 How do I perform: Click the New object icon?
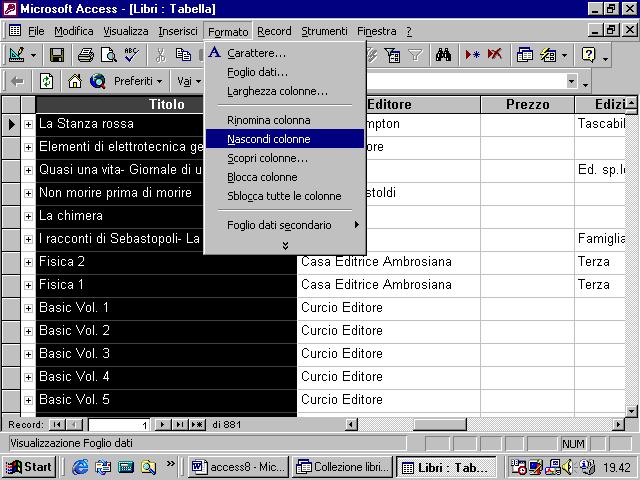[548, 55]
